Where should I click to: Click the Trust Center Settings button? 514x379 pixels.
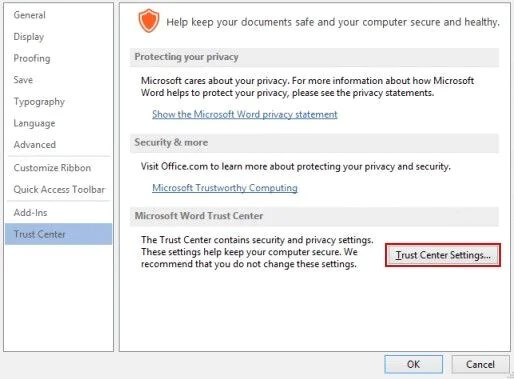443,255
